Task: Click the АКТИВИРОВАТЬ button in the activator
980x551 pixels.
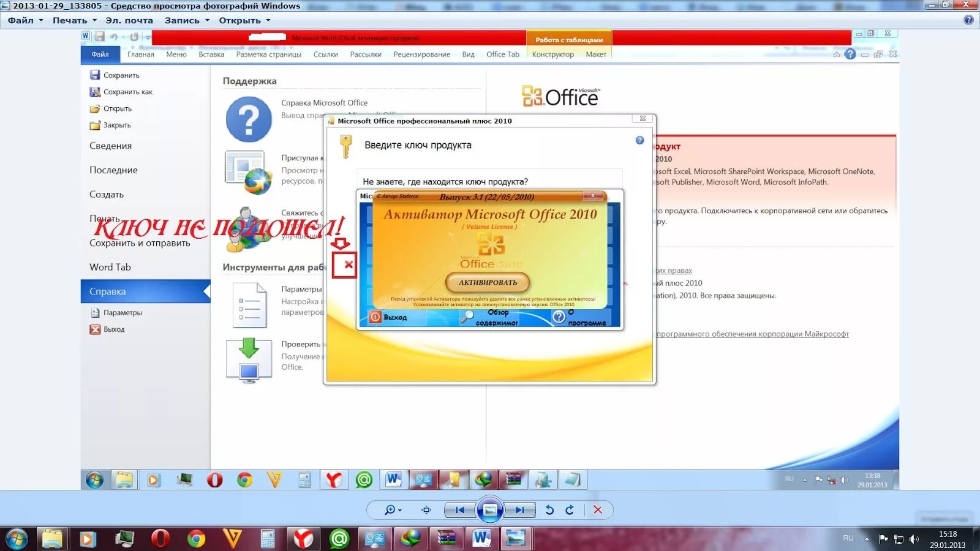Action: tap(488, 282)
